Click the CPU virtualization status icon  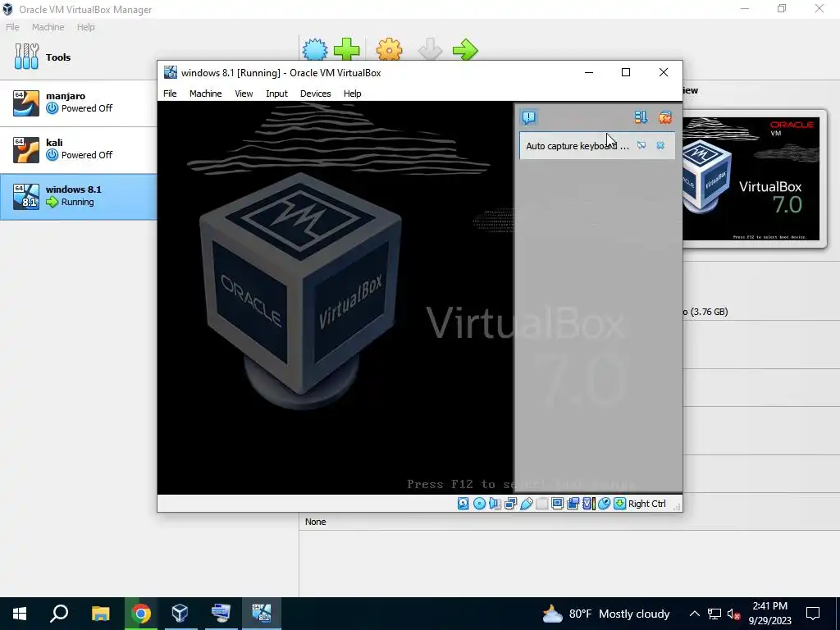(x=588, y=504)
